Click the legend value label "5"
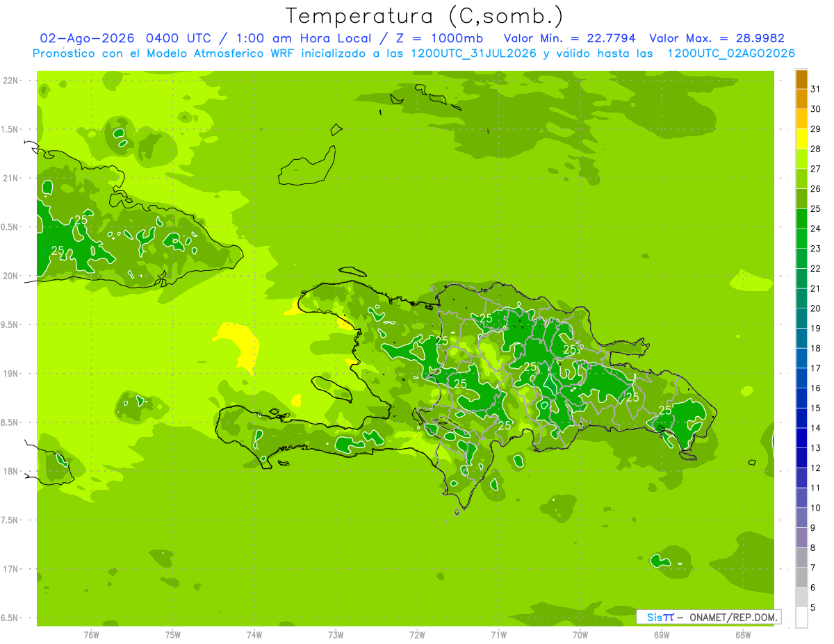 point(813,607)
